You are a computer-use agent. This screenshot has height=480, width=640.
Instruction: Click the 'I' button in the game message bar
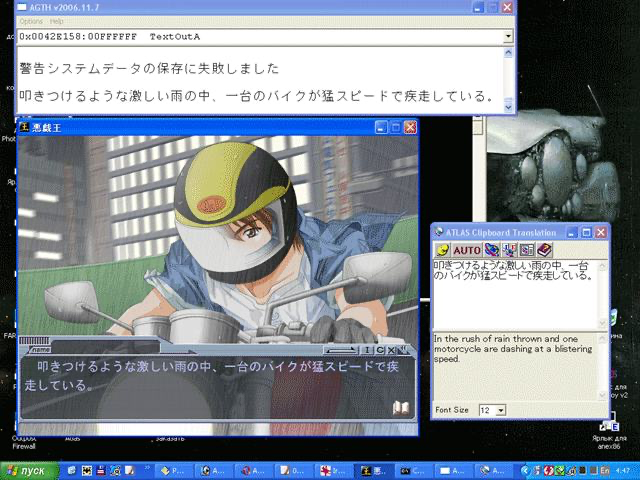[x=367, y=350]
